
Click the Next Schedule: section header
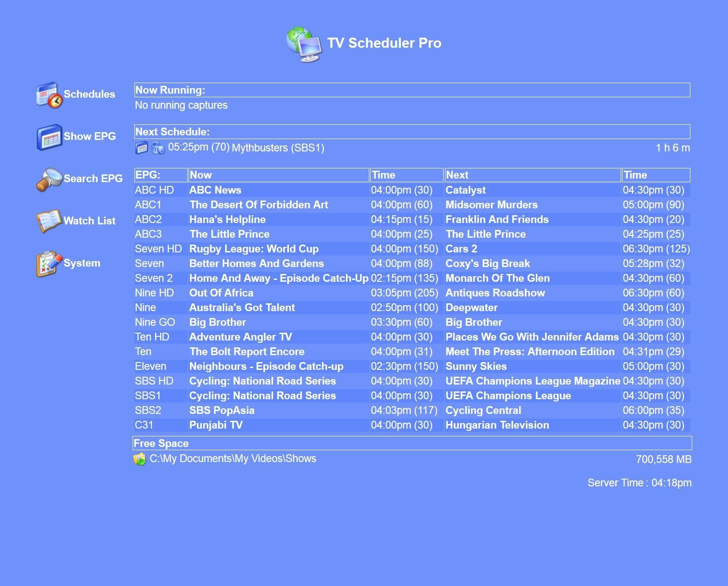pos(412,132)
